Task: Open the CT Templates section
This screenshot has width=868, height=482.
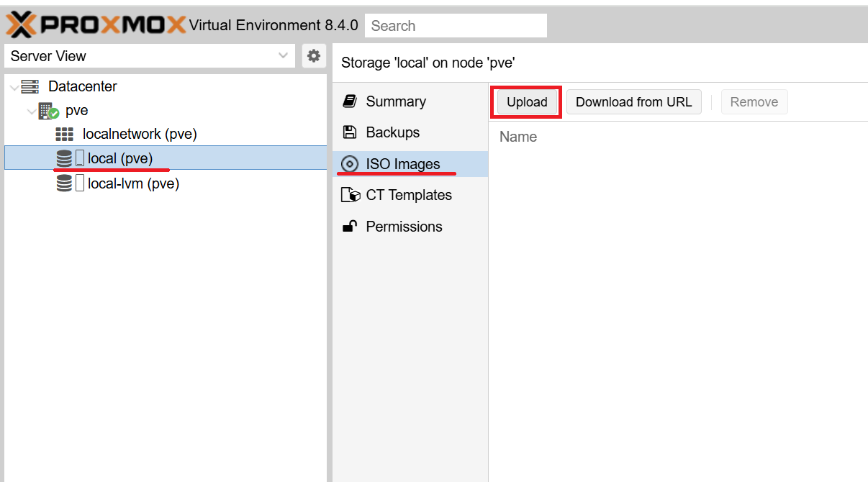Action: point(408,195)
